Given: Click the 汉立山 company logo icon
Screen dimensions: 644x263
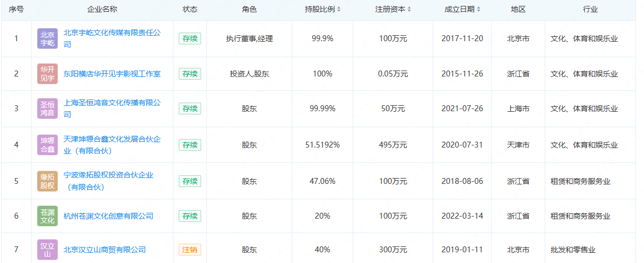Looking at the screenshot, I should click(x=47, y=250).
